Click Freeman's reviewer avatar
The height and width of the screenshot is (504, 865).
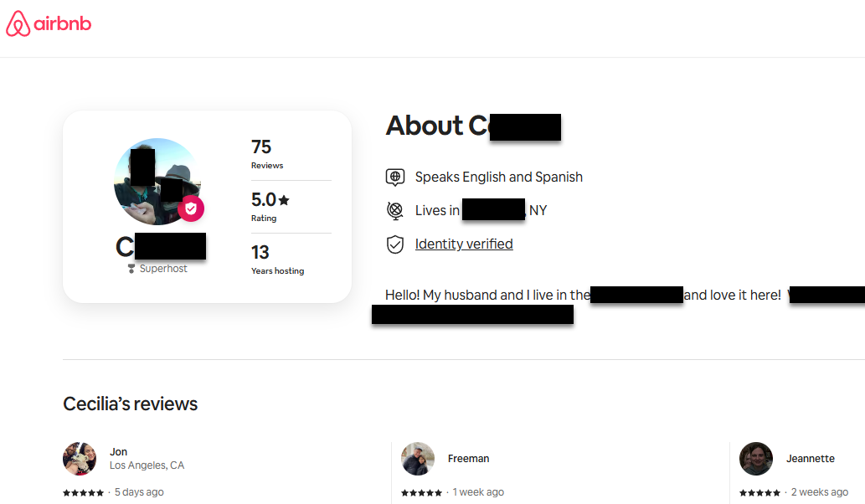pos(418,459)
